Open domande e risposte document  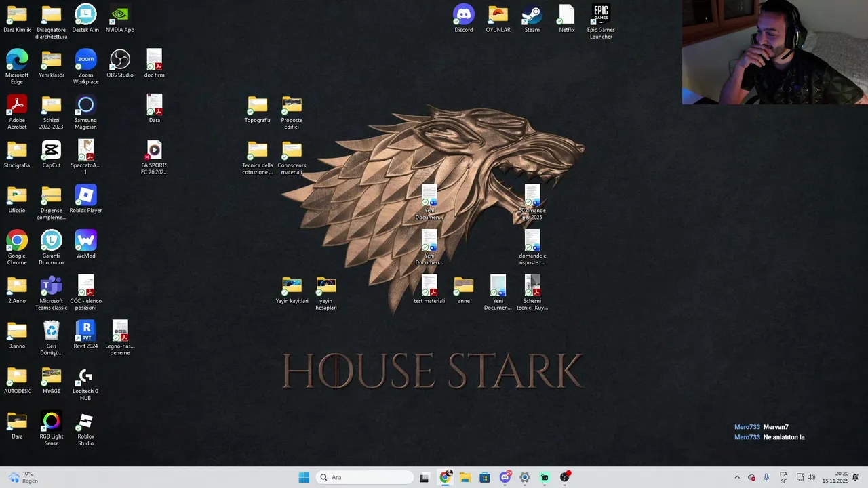point(532,248)
